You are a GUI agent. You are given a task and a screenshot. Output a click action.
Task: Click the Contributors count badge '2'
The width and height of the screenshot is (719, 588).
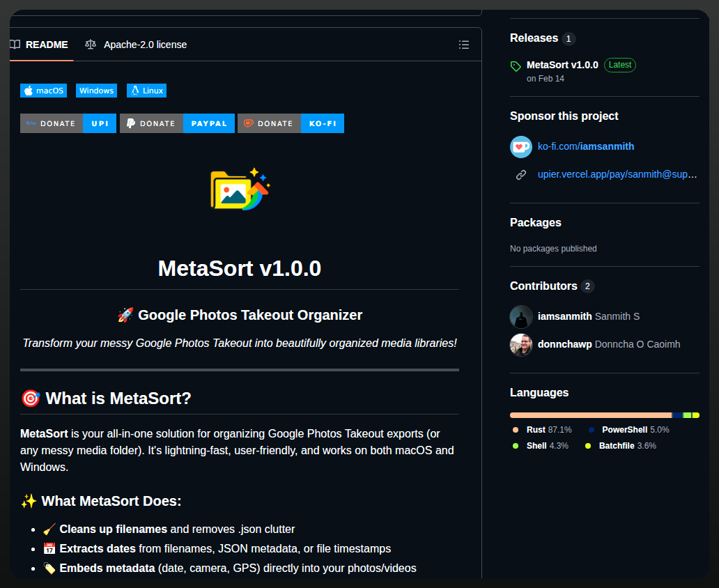coord(587,286)
